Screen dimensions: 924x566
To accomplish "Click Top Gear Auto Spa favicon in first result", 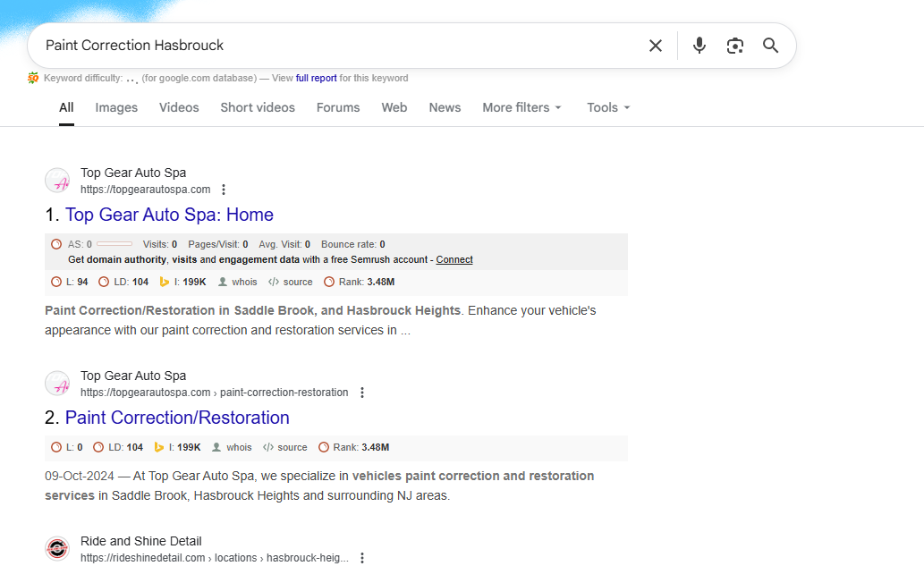I will point(57,181).
